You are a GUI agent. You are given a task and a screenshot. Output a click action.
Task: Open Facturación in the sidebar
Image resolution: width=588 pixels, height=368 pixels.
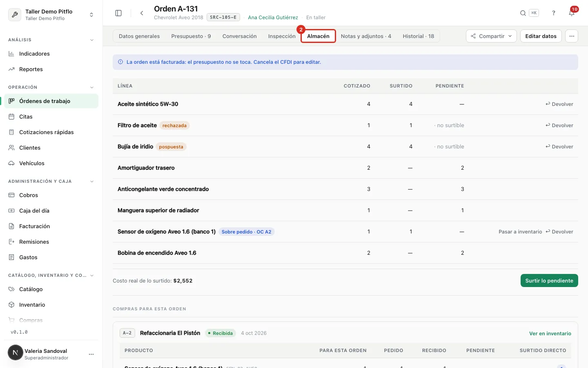tap(51, 226)
